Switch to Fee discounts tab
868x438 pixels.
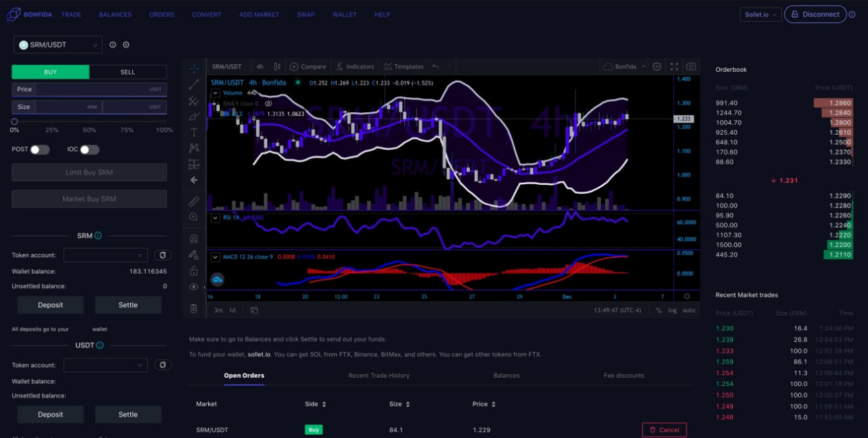[x=624, y=375]
